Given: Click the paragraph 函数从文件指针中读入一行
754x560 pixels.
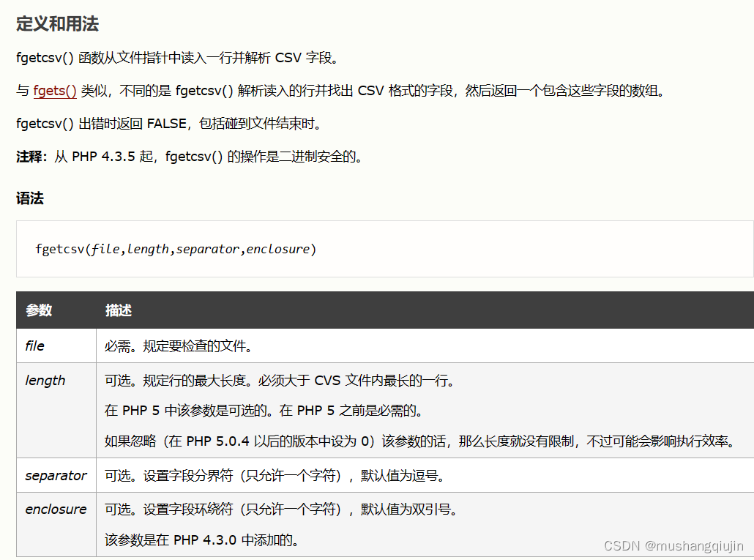Looking at the screenshot, I should [177, 57].
